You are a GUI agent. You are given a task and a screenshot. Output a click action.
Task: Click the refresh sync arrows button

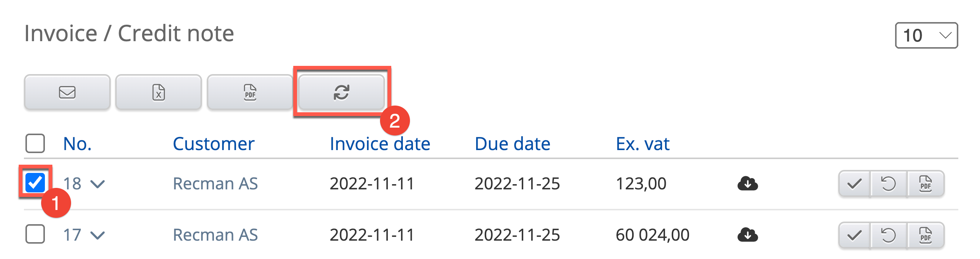[x=341, y=92]
